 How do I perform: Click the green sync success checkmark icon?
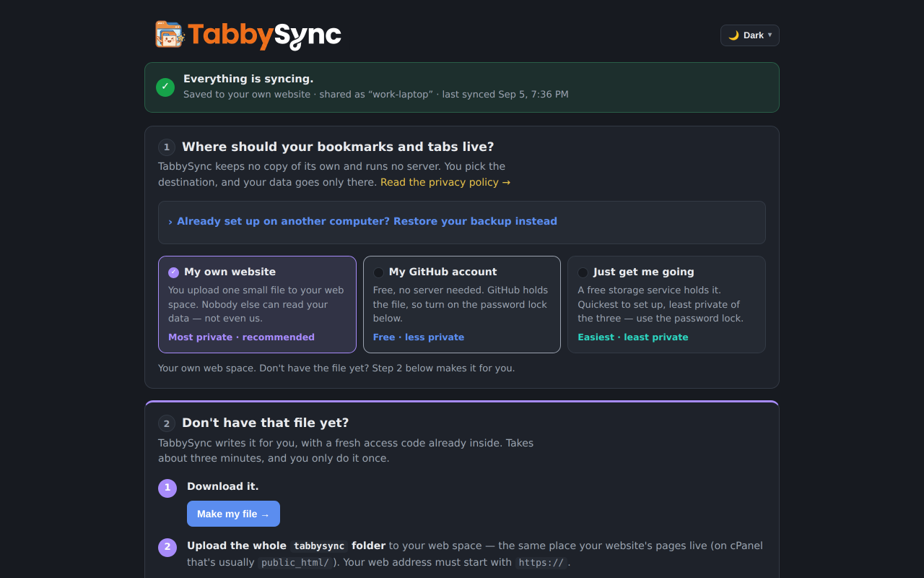coord(165,87)
